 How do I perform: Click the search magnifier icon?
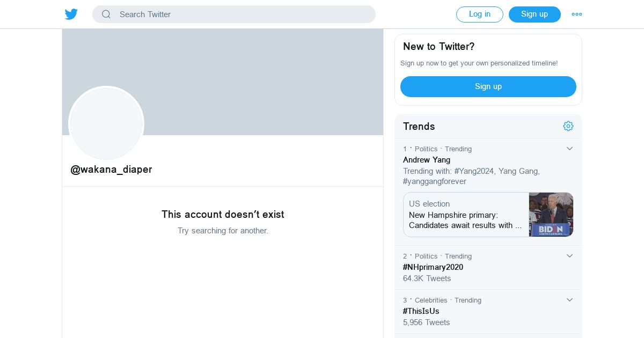[x=106, y=14]
